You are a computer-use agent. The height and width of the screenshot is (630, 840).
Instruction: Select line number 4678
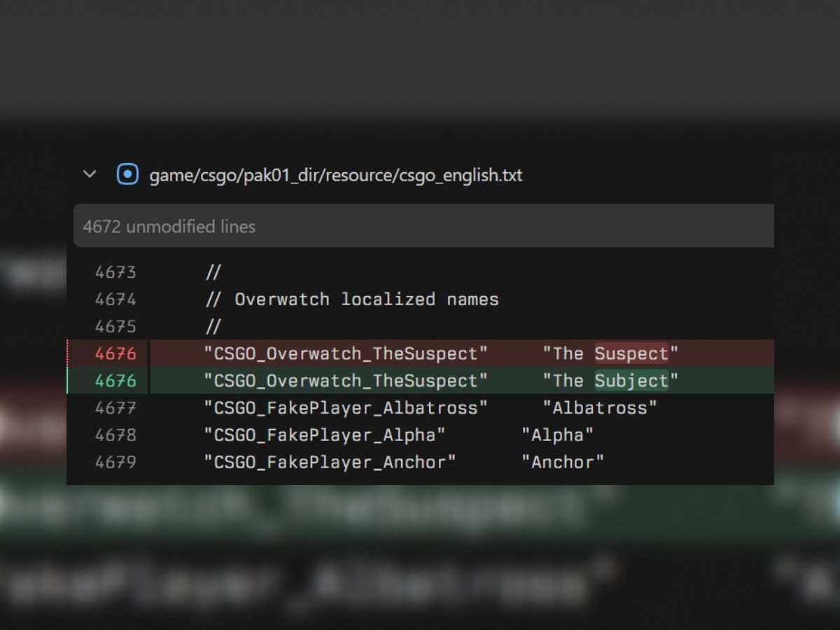115,435
